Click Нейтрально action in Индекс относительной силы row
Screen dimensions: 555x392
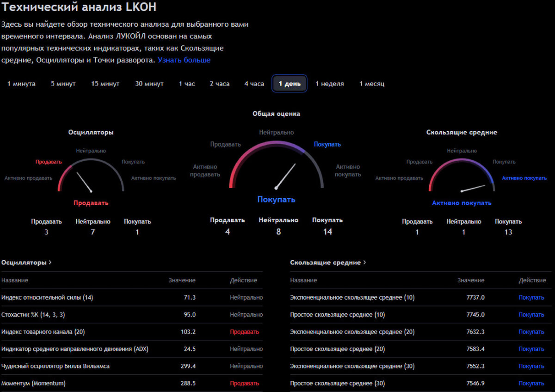(x=246, y=297)
